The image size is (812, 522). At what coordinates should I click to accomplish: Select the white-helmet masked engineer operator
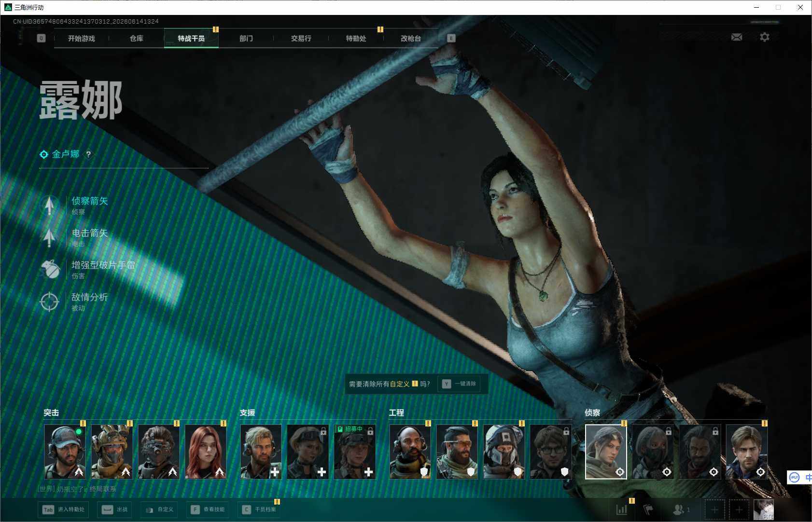(x=504, y=452)
